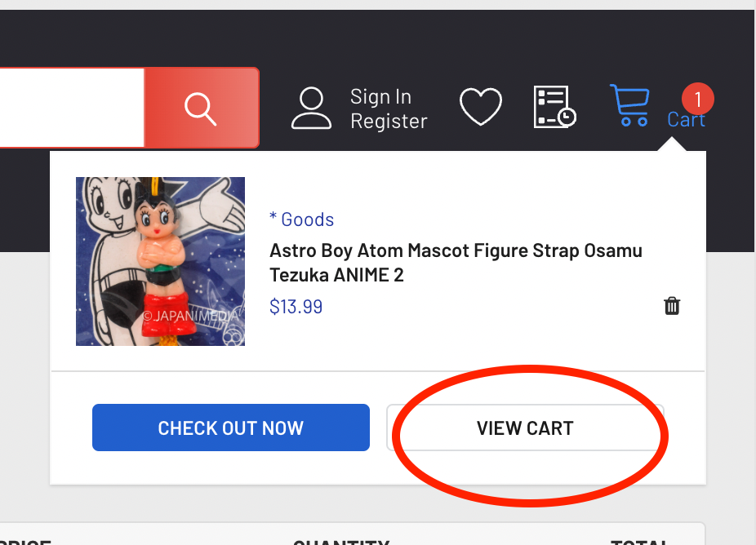Open the Astro Boy product thumbnail

(161, 262)
